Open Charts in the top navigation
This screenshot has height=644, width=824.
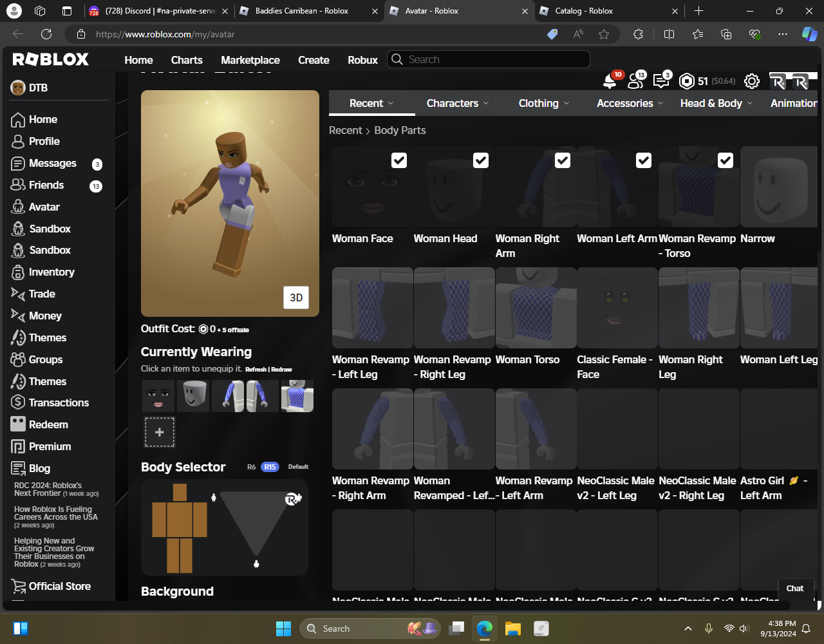(187, 60)
